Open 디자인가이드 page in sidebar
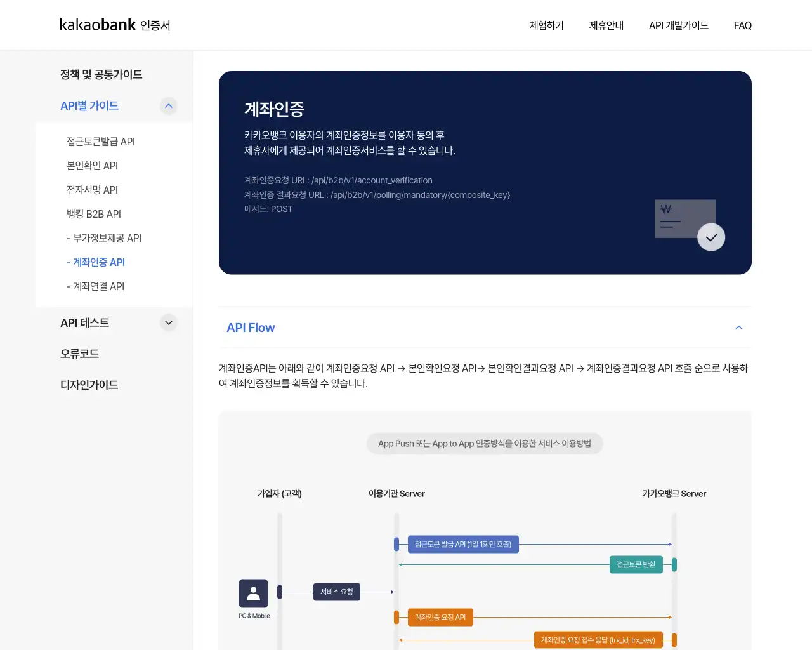The height and width of the screenshot is (650, 812). tap(89, 385)
